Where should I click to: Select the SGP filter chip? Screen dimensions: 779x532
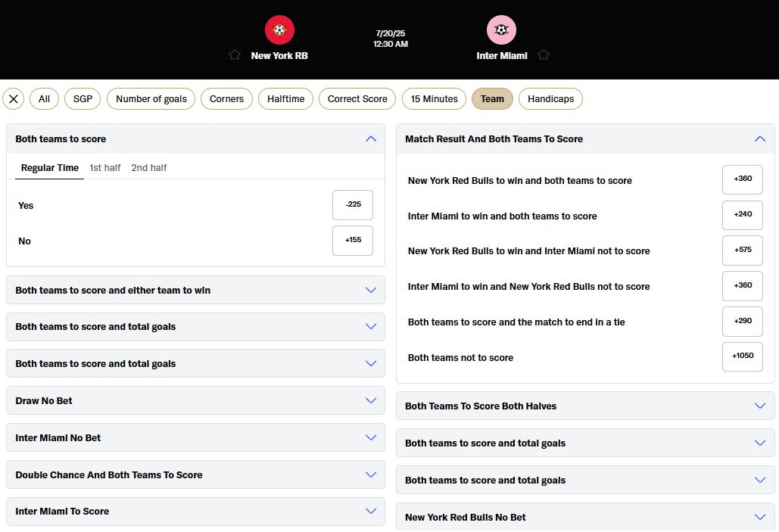tap(83, 98)
